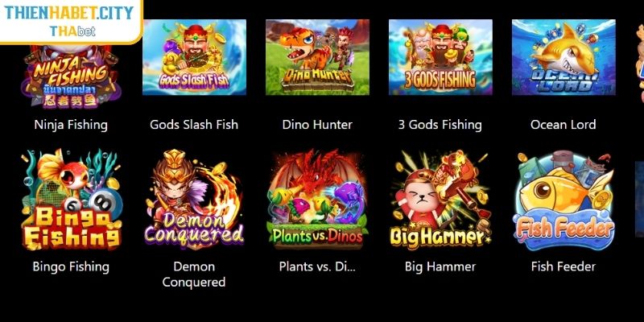Viewport: 644px width, 322px height.
Task: Click the 'Demon Conquered' two-line caption
Action: [x=194, y=275]
